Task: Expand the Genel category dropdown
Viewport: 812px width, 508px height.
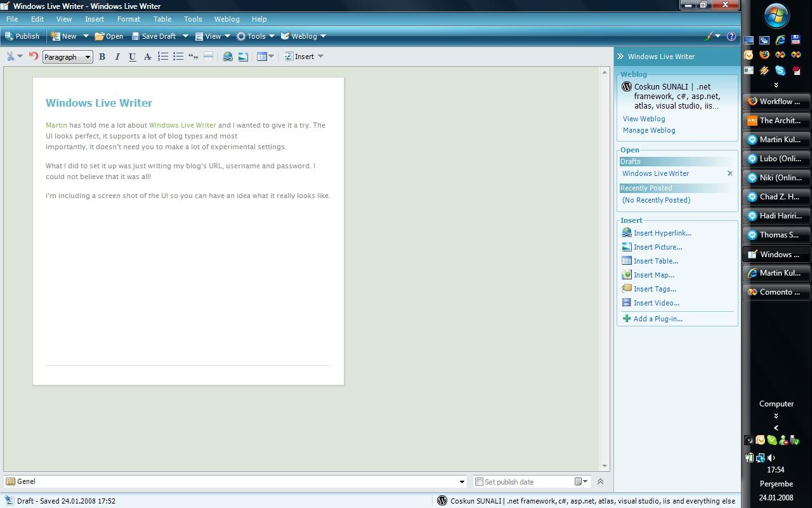Action: pos(462,482)
